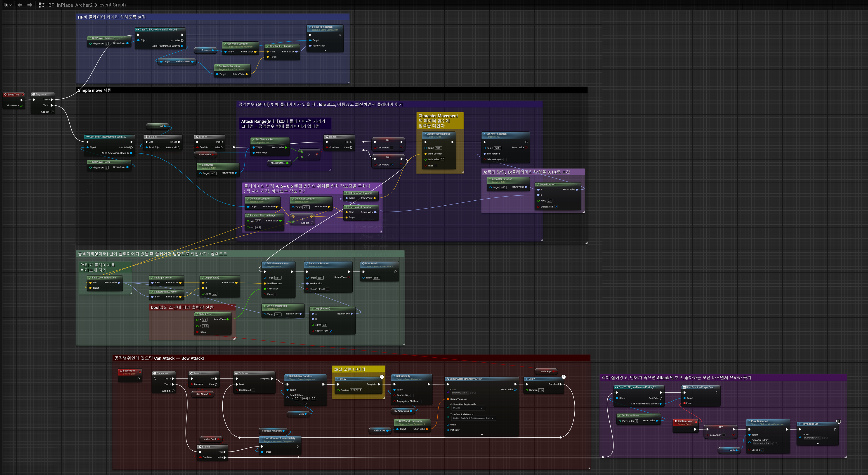Click the magnifier icon beside BP Enemy Arrow class
This screenshot has width=868, height=475.
(x=475, y=393)
